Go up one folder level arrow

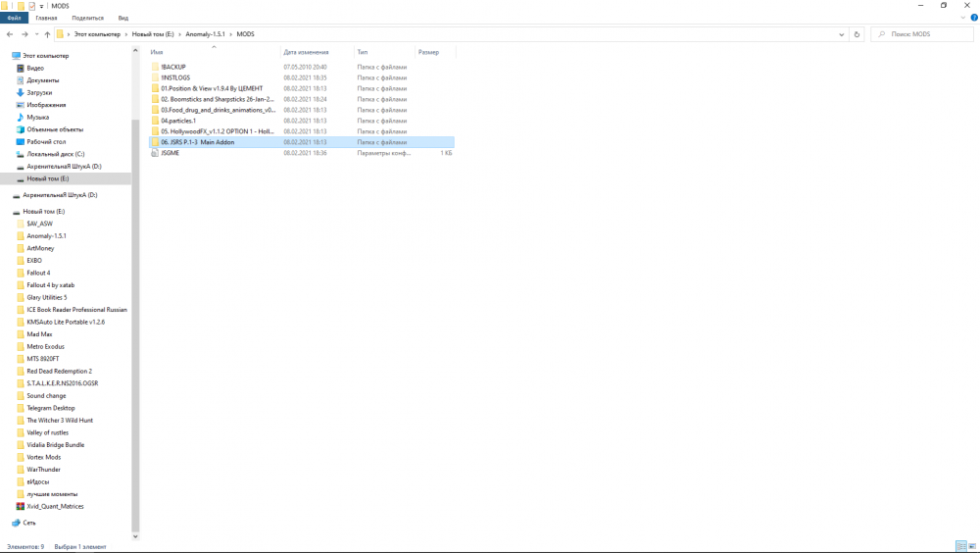click(47, 34)
